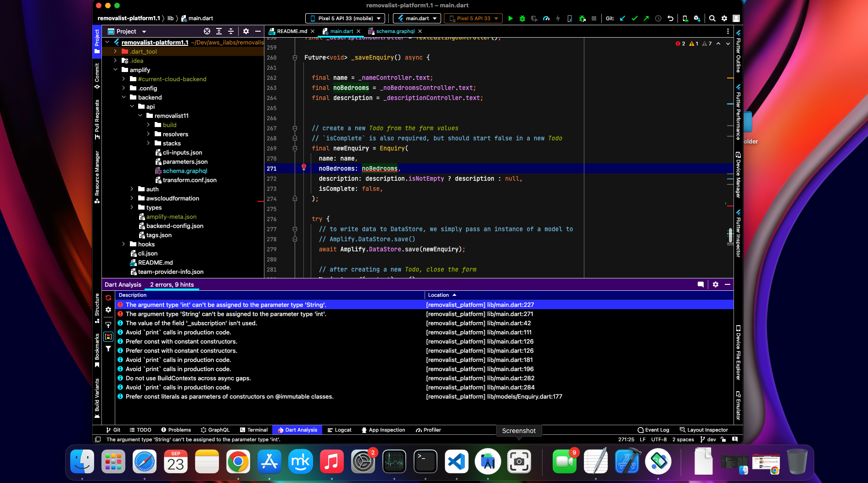Toggle group-by-severity button in Dart Analysis

(x=108, y=337)
